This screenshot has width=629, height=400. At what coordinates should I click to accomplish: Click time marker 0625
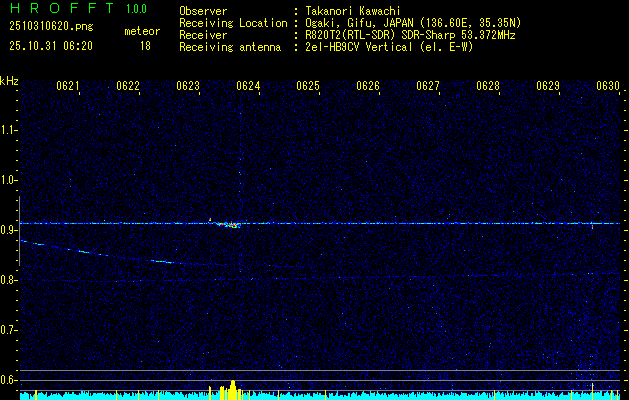tap(308, 86)
